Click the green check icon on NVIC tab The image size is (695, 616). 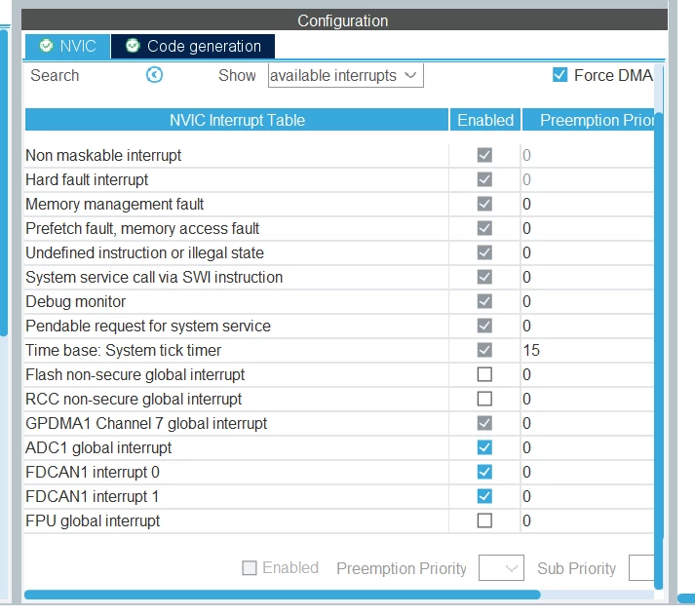pyautogui.click(x=46, y=45)
